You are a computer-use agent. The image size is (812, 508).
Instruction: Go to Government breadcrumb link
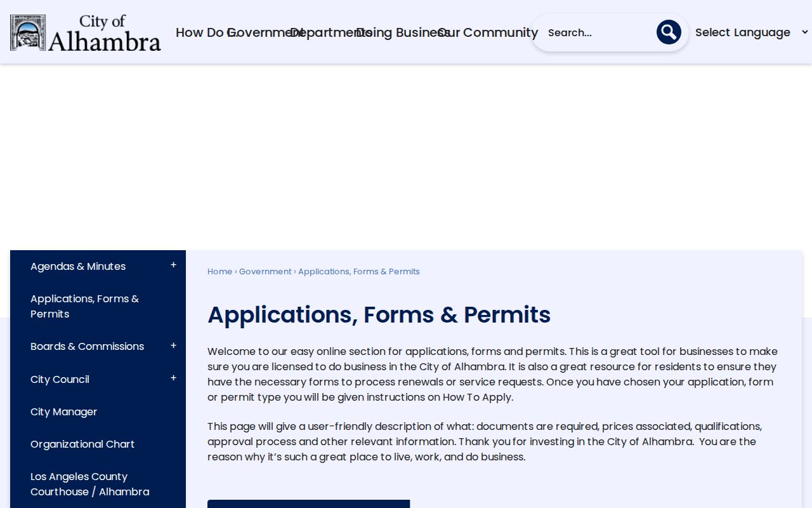click(265, 271)
